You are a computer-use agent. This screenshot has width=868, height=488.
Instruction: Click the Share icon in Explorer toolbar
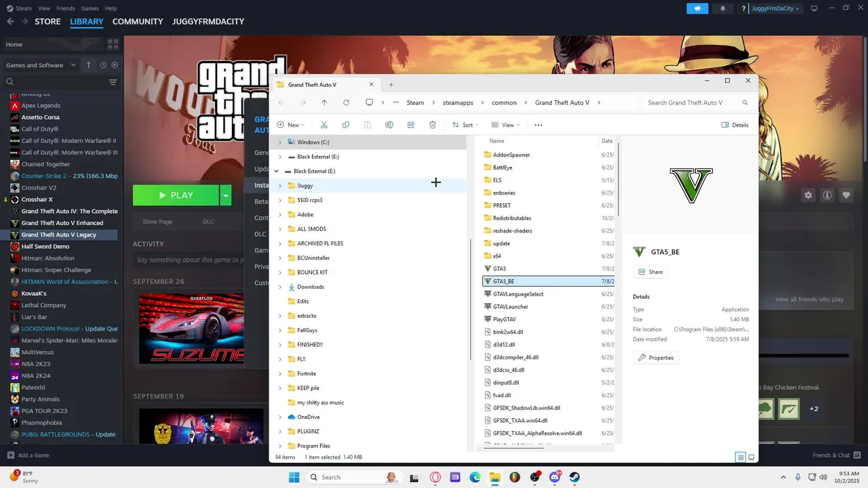[x=411, y=125]
